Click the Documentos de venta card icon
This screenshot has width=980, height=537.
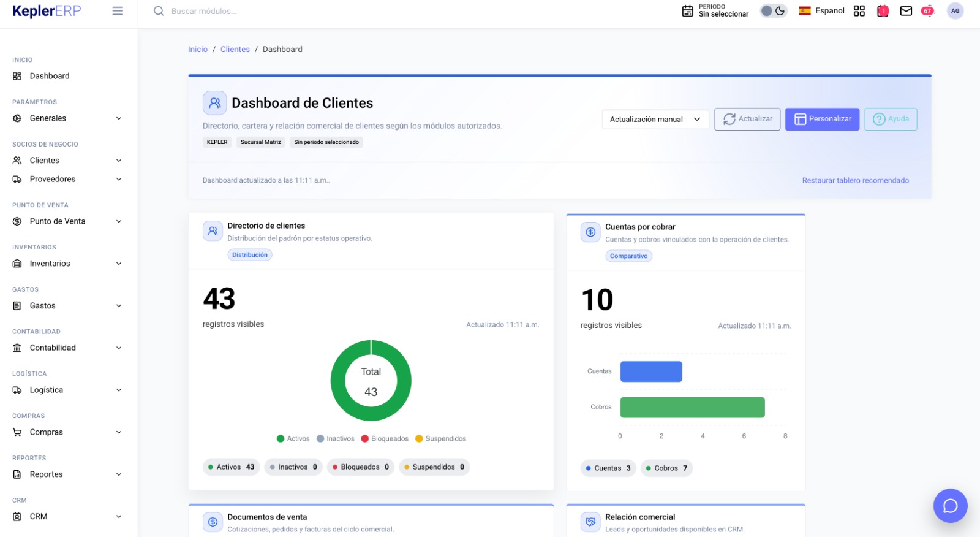point(213,522)
